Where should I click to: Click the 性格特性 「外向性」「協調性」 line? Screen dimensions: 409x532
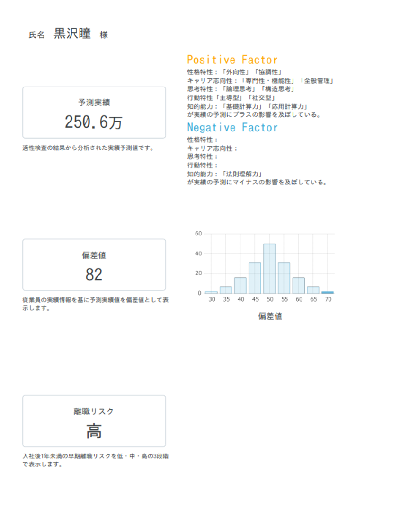tap(235, 72)
